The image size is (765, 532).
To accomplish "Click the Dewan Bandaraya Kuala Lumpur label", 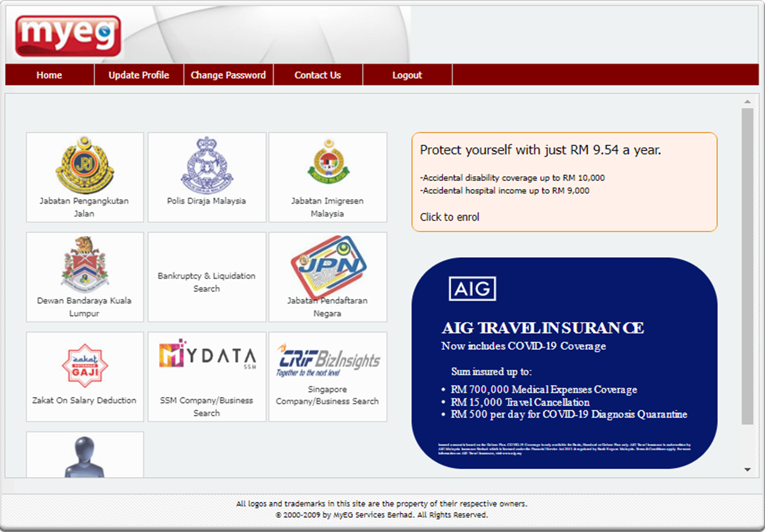I will 85,307.
